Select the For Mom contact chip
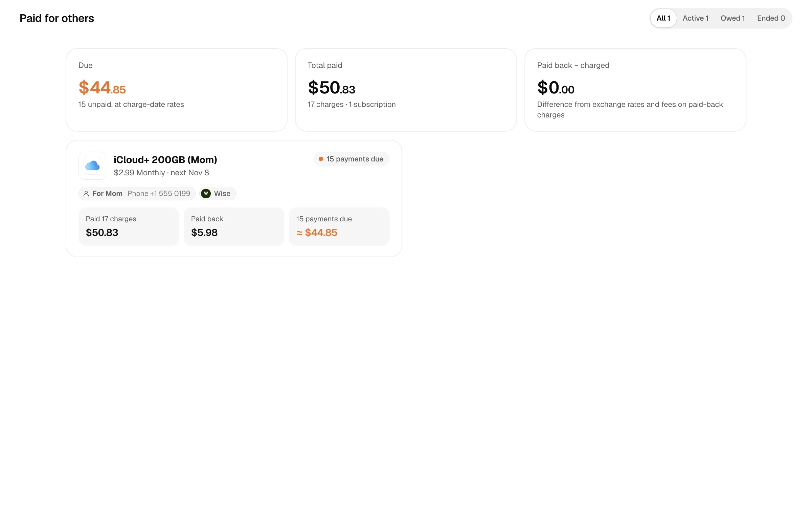Screen dimensions: 812x528 tap(137, 194)
